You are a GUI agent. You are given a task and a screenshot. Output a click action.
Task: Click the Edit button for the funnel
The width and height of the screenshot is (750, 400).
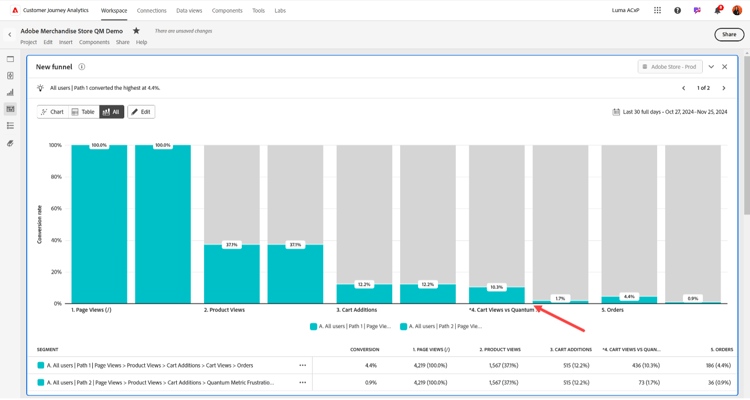[x=141, y=112]
